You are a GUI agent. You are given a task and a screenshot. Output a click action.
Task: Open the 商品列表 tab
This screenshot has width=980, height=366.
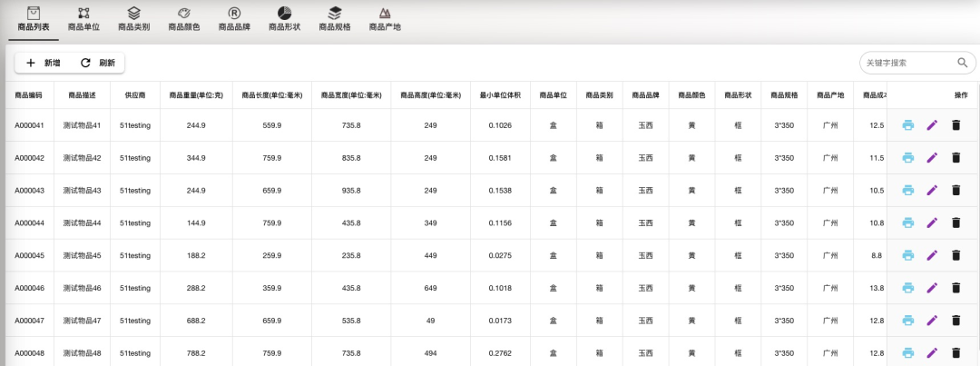[34, 20]
